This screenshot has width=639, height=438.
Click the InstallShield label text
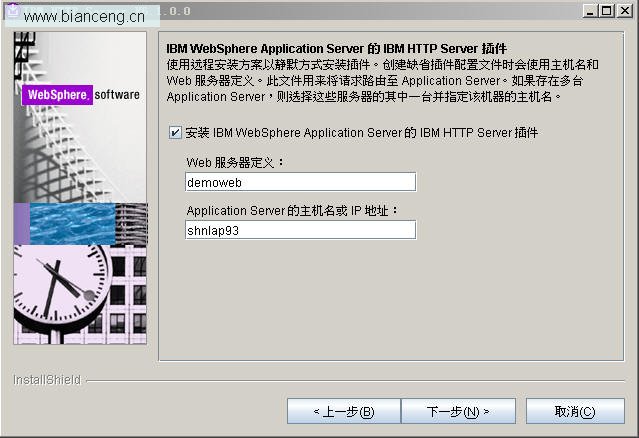click(47, 380)
